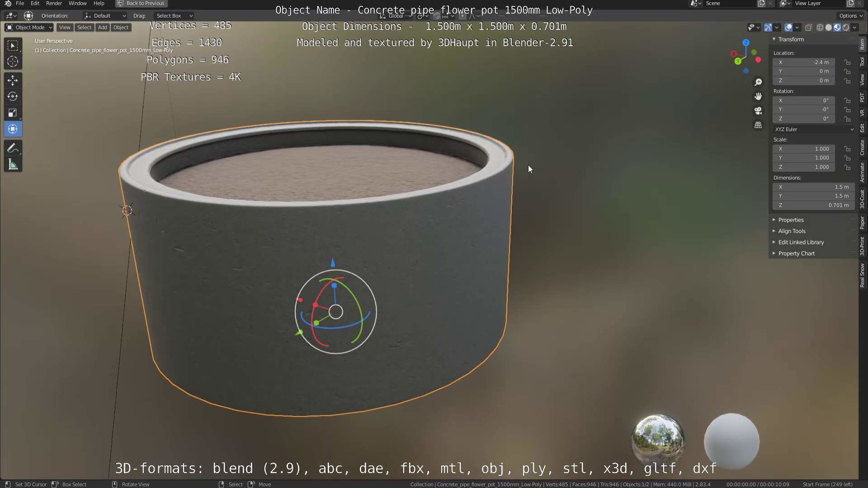Toggle show gizmo button
The height and width of the screenshot is (488, 868).
pos(768,28)
